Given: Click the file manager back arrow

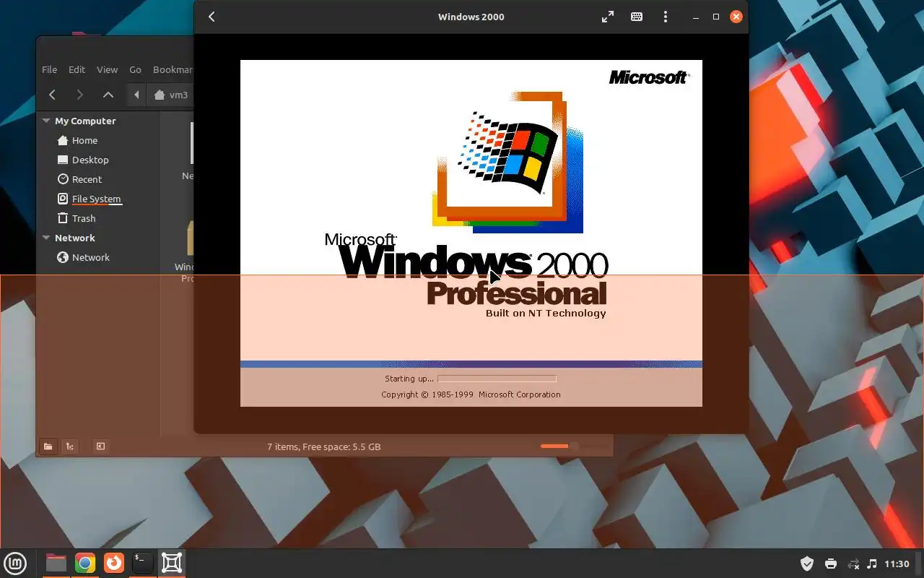Looking at the screenshot, I should [52, 95].
